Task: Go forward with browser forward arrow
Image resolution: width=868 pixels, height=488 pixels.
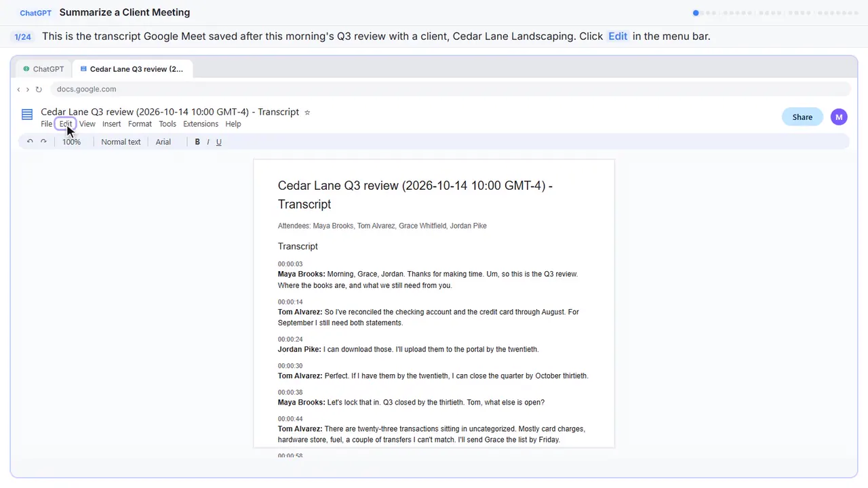Action: point(27,89)
